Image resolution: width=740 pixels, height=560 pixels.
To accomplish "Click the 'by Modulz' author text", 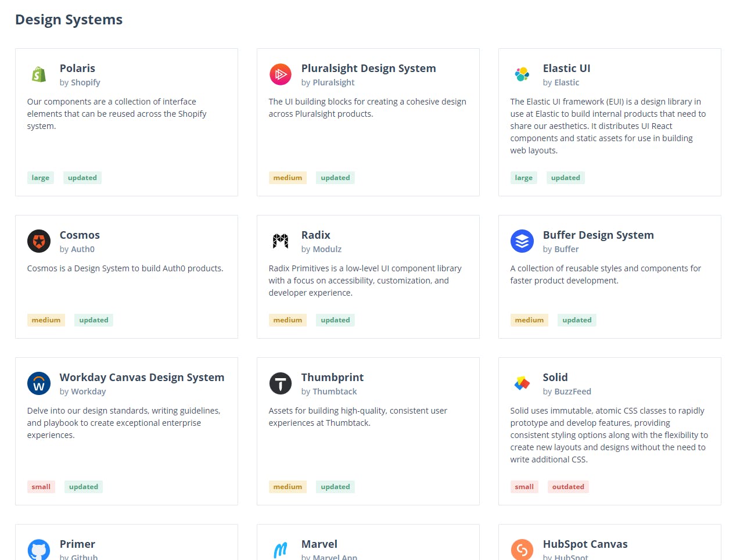I will pos(321,249).
